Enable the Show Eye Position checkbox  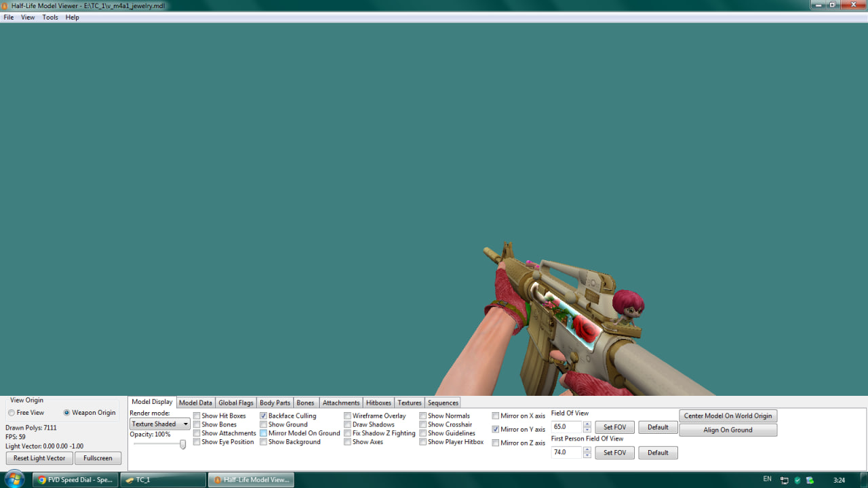pyautogui.click(x=197, y=443)
